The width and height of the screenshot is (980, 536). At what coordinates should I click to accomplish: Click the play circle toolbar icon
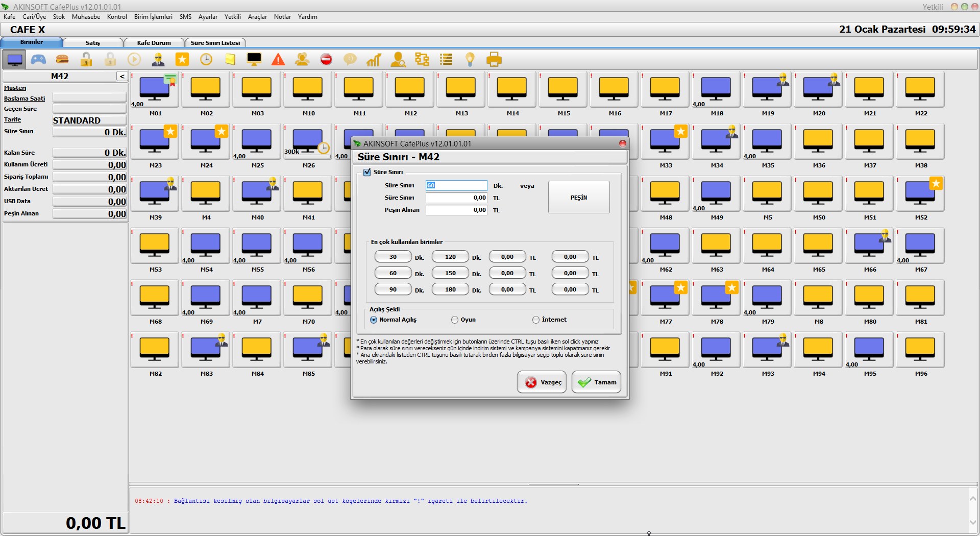[134, 60]
